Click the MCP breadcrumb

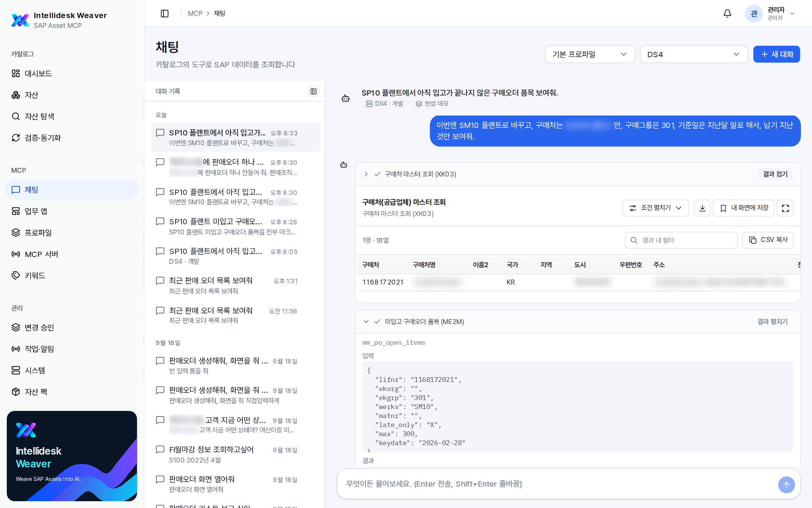click(x=195, y=14)
